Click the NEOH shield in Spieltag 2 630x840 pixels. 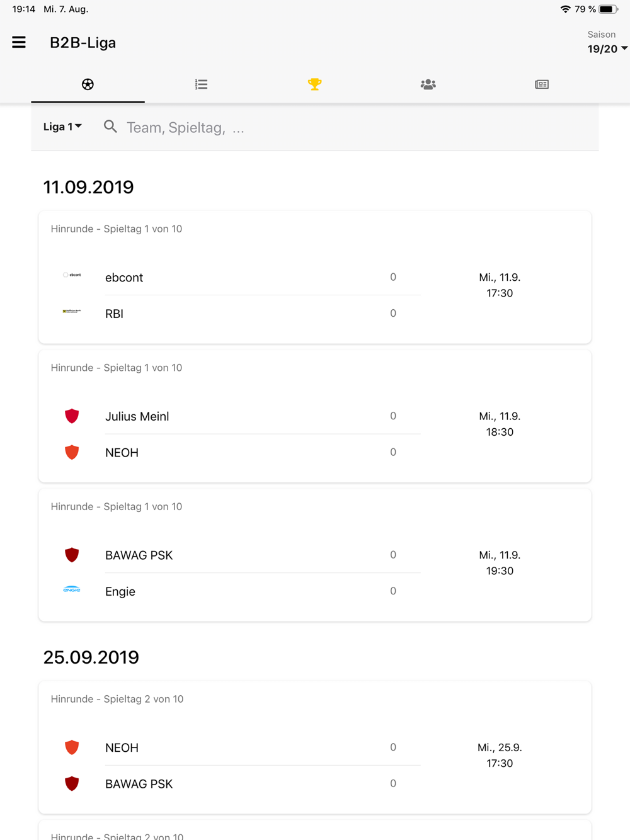coord(72,747)
